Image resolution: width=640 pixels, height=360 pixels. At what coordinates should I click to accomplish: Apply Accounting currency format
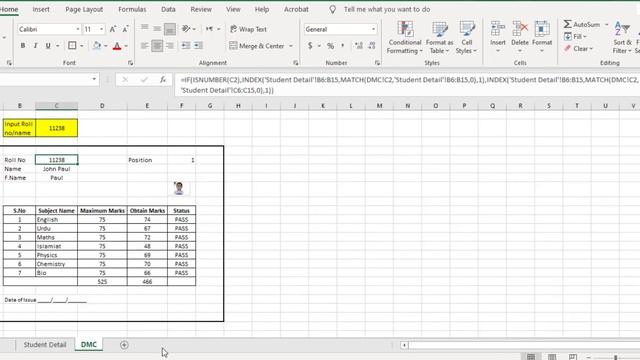click(310, 46)
